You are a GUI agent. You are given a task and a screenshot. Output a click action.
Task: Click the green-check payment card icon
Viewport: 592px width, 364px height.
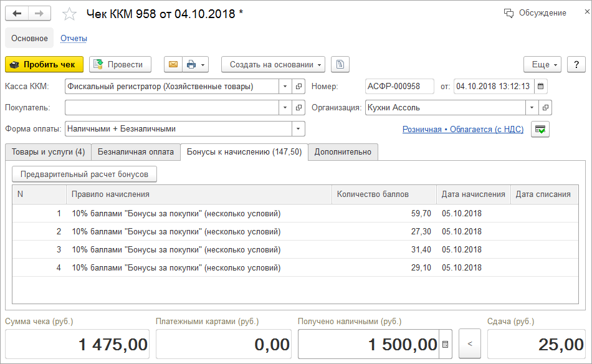540,129
